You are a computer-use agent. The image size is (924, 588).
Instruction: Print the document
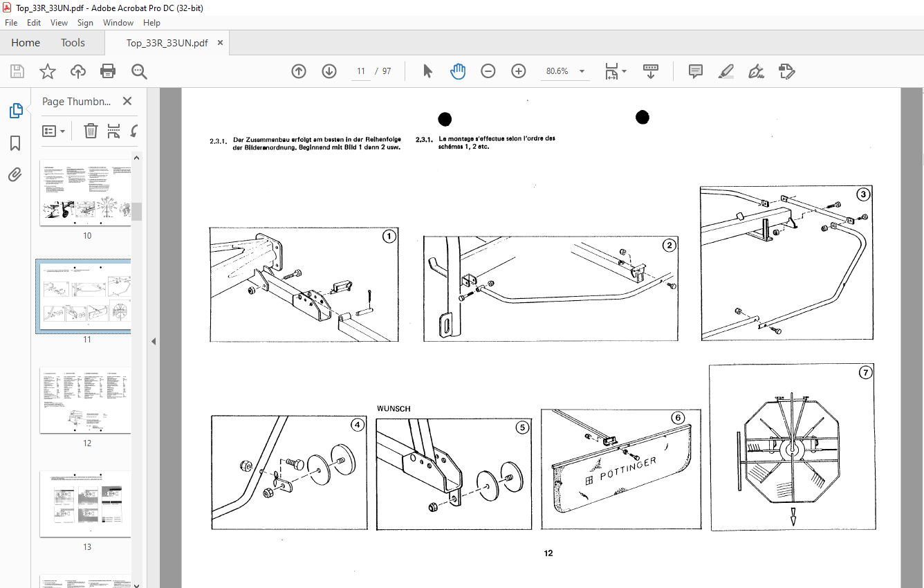(x=108, y=71)
